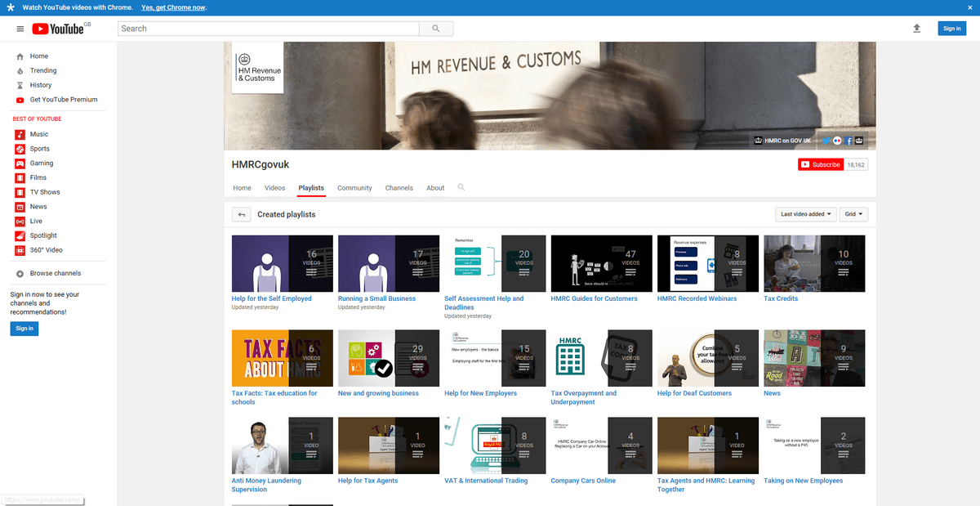Go back using the arrow beside Created playlists
Viewport: 980px width, 506px height.
[x=241, y=214]
